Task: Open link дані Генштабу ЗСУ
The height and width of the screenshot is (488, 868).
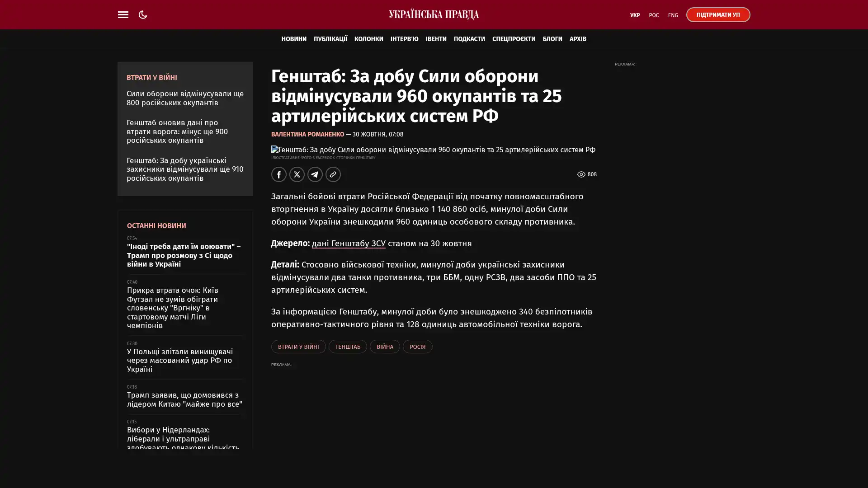Action: 348,244
